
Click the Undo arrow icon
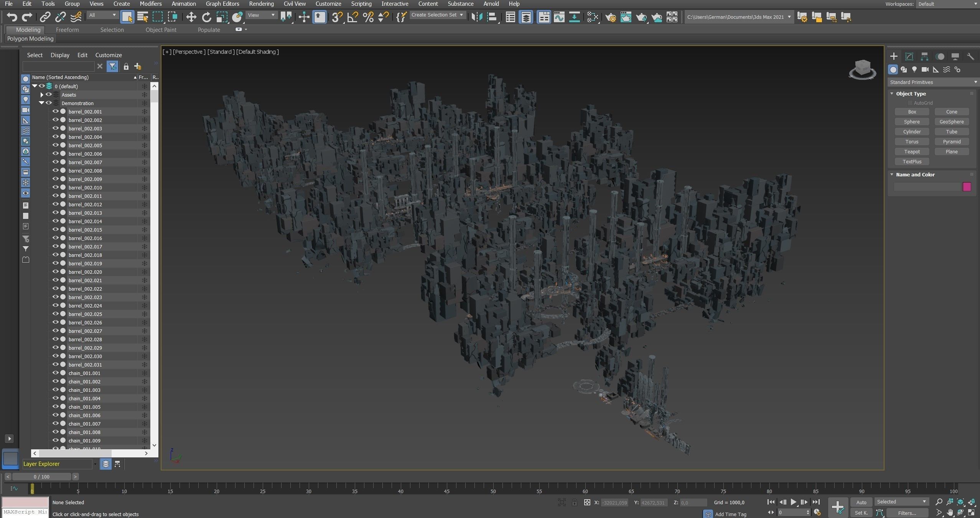(x=12, y=17)
